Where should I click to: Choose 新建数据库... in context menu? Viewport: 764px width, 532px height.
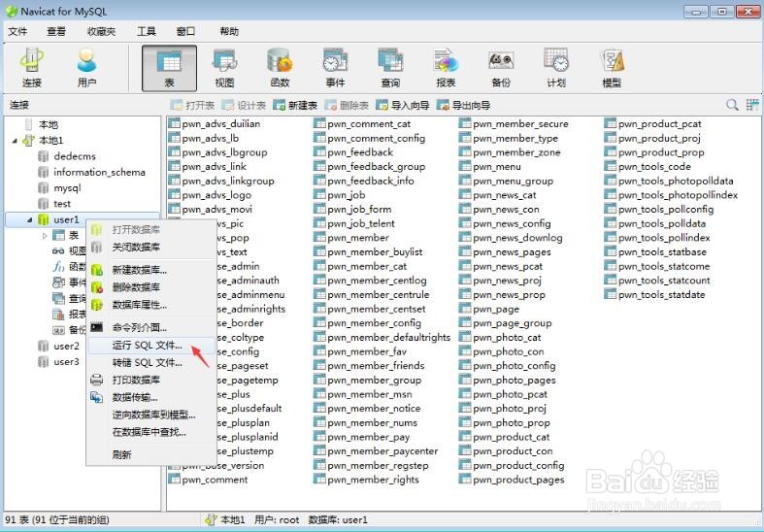151,270
